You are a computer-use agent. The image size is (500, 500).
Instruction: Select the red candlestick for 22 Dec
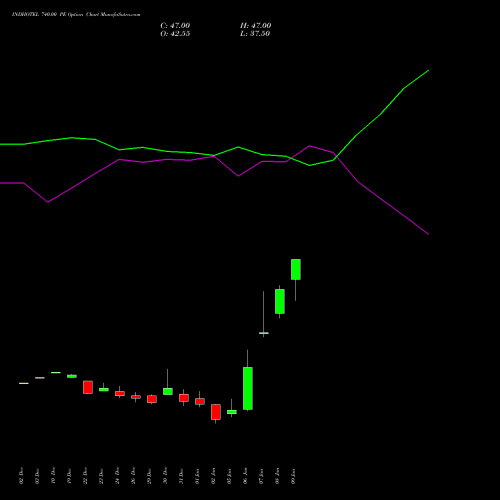point(88,387)
